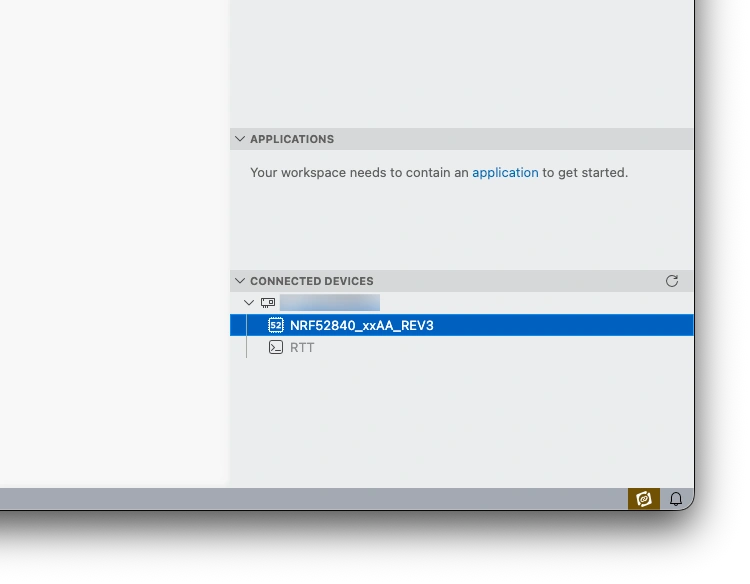Image resolution: width=750 pixels, height=584 pixels.
Task: Refresh the connected devices list
Action: (x=672, y=281)
